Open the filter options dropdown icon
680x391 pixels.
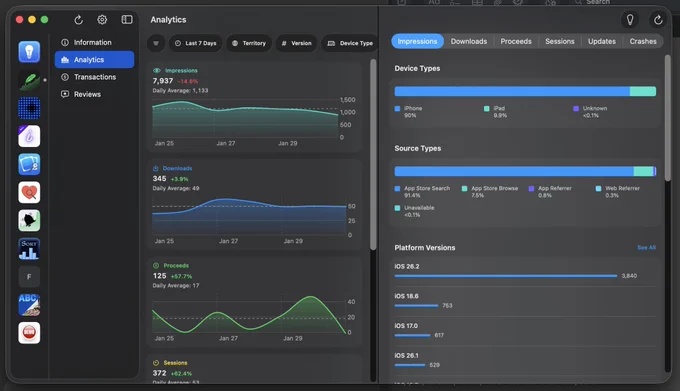pos(156,43)
